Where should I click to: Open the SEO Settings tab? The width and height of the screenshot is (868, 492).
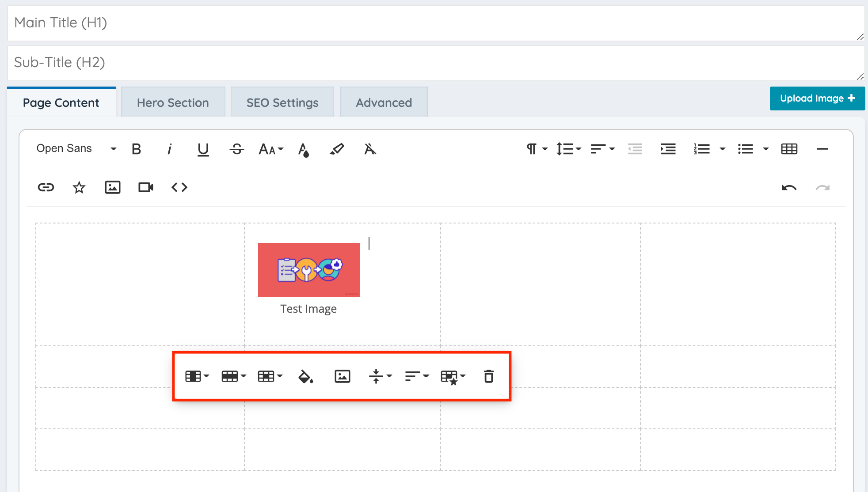(x=282, y=102)
